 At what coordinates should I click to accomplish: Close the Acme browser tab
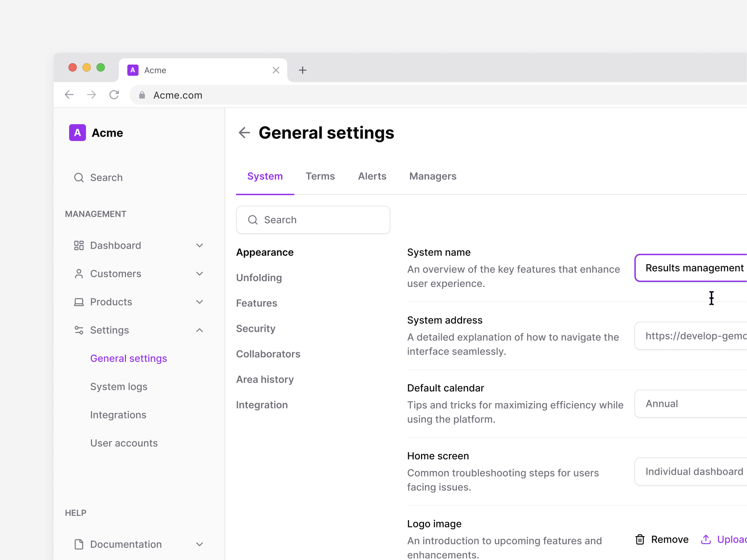pos(276,70)
